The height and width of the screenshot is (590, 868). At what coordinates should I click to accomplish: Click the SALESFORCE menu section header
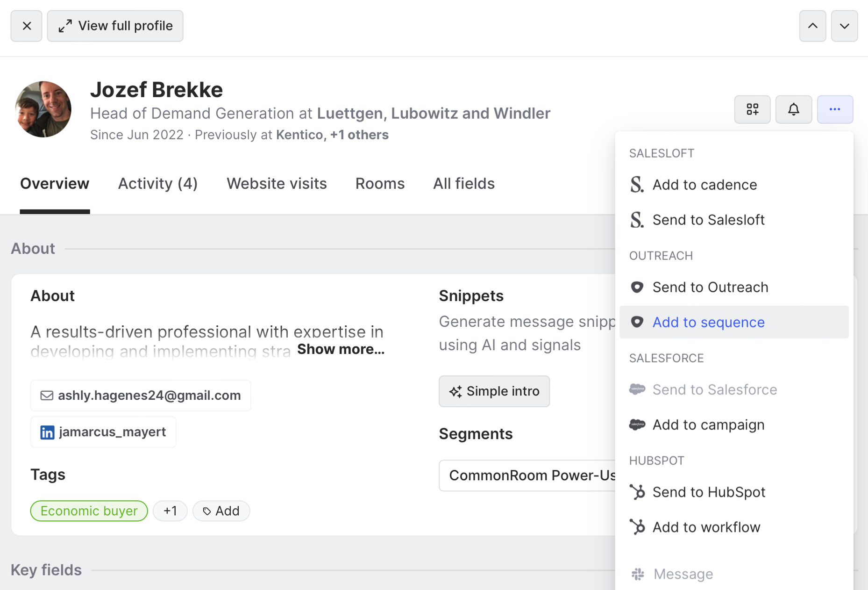pos(667,358)
